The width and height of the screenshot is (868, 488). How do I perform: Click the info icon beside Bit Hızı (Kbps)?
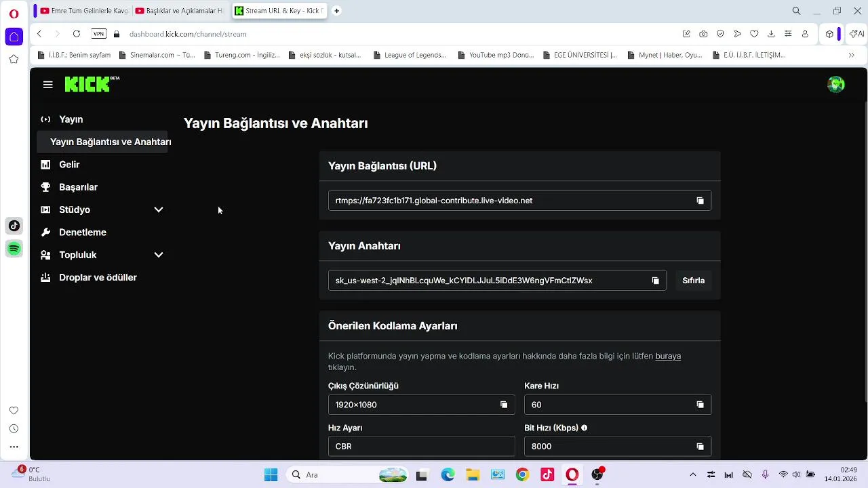point(584,428)
